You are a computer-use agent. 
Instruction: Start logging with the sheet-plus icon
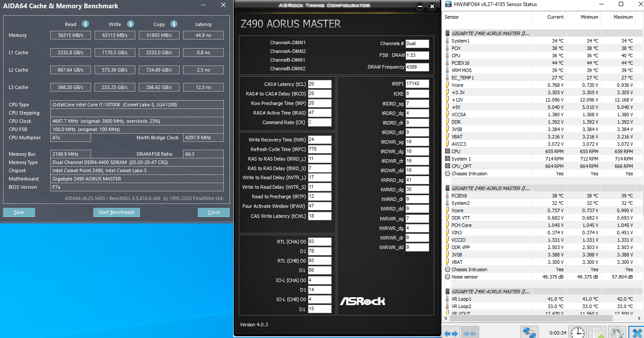[597, 332]
